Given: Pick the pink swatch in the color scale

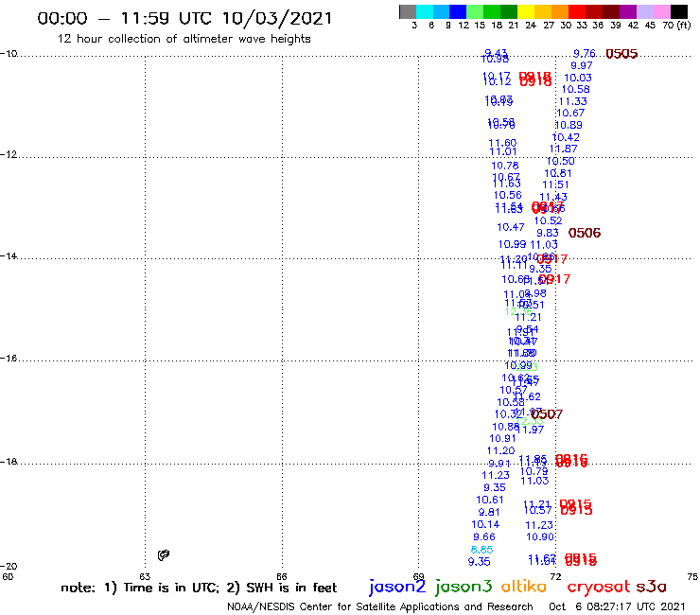Looking at the screenshot, I should pos(661,11).
